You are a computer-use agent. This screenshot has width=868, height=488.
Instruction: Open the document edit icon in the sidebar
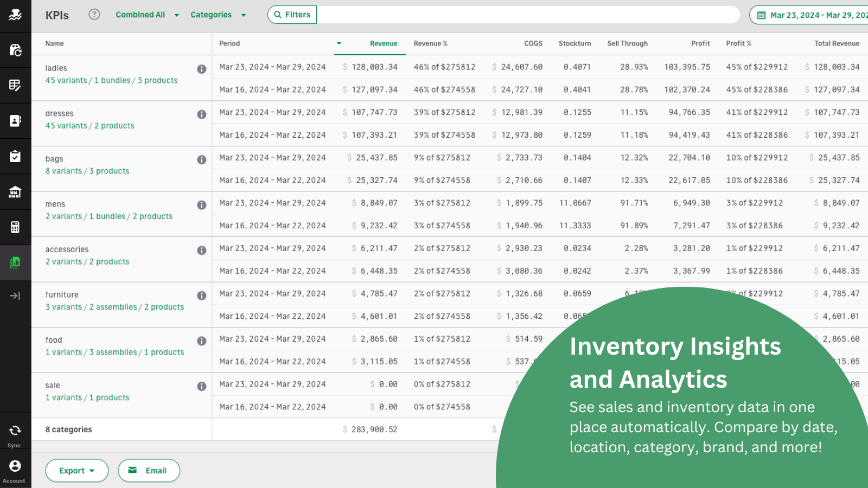15,85
